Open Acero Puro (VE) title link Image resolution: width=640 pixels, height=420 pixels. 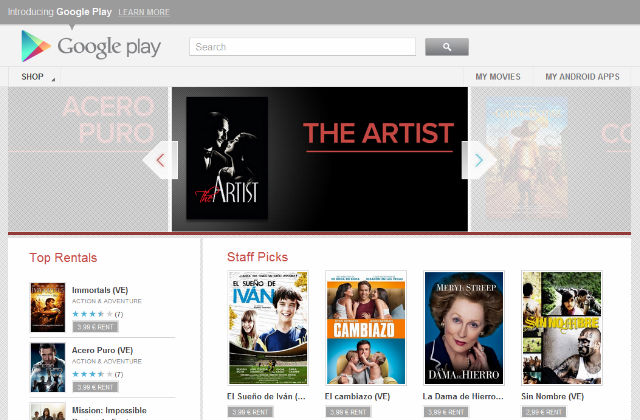coord(102,350)
